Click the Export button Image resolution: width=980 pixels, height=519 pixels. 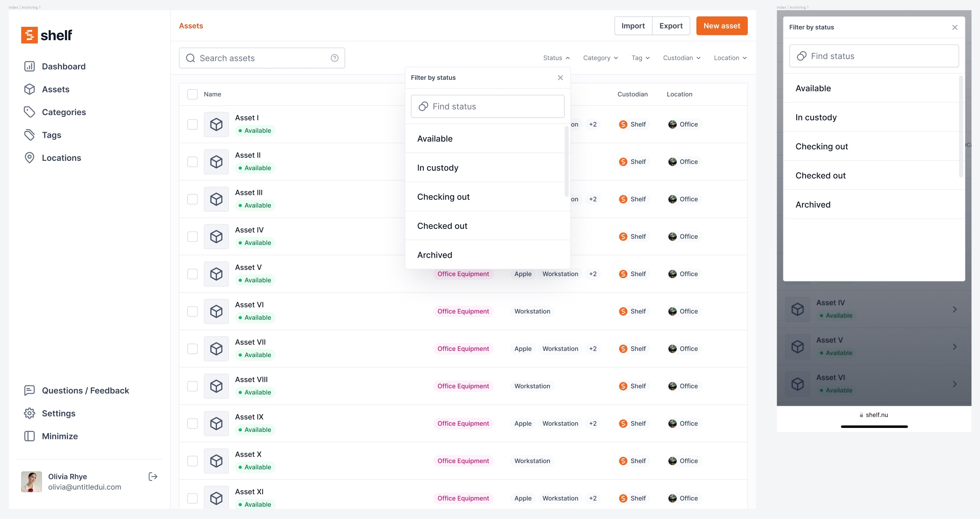pos(671,25)
